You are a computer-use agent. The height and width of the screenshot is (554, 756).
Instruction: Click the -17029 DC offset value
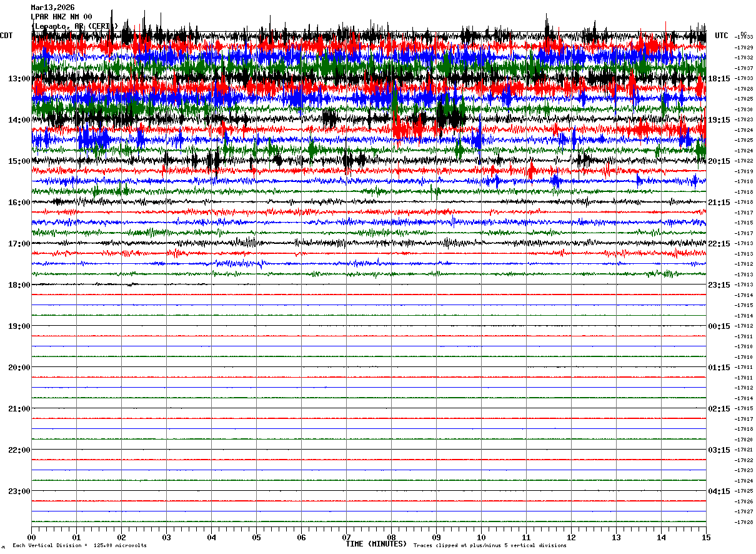(x=744, y=48)
